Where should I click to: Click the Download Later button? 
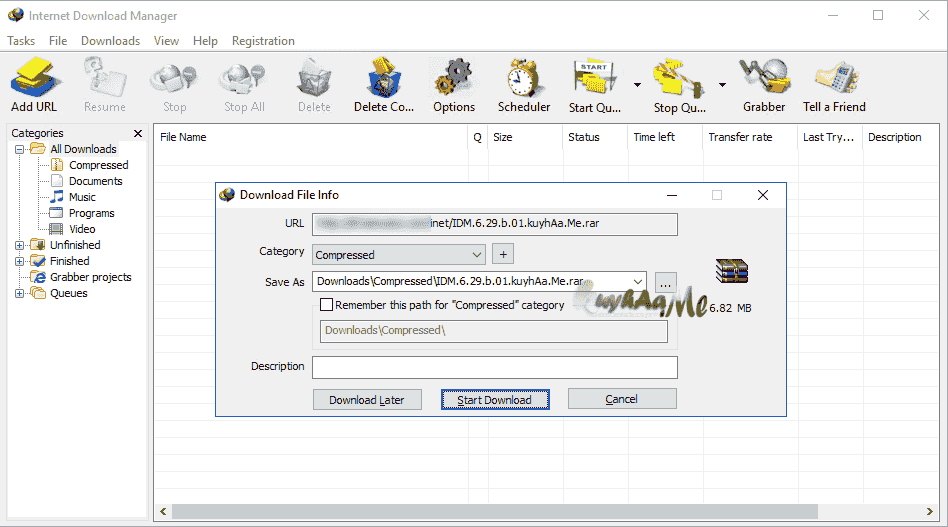click(367, 399)
